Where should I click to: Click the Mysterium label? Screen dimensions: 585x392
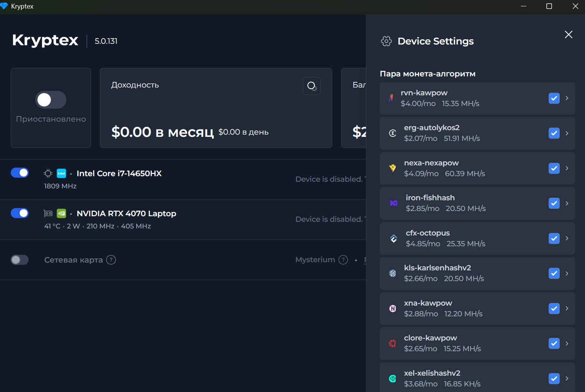315,260
